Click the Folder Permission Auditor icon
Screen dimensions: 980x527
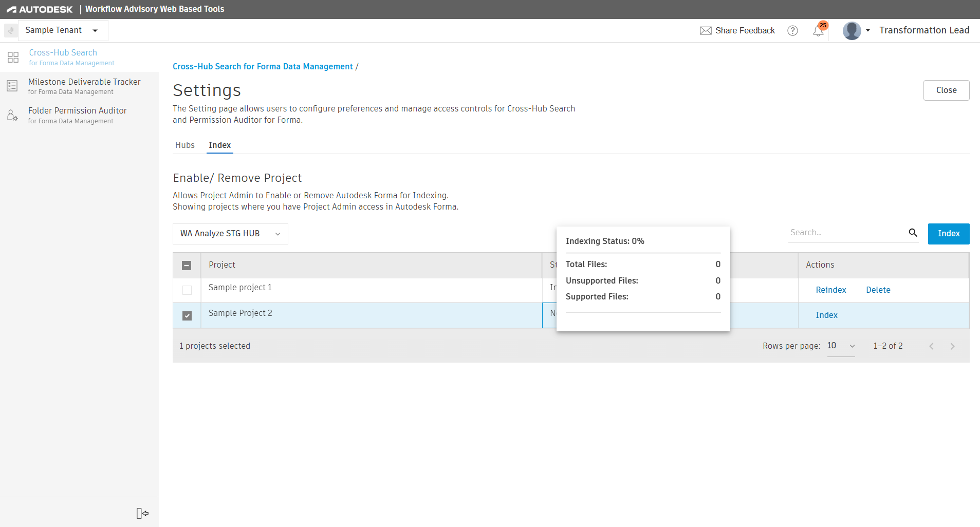pyautogui.click(x=12, y=115)
